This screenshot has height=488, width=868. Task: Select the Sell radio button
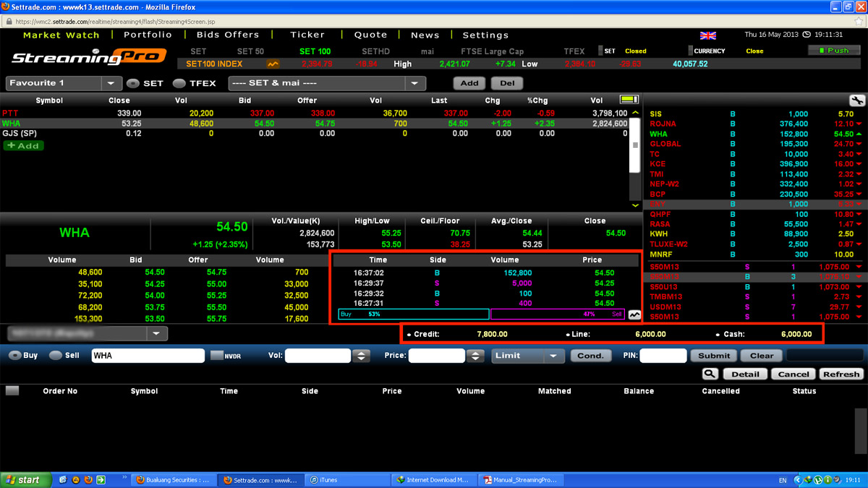(55, 356)
